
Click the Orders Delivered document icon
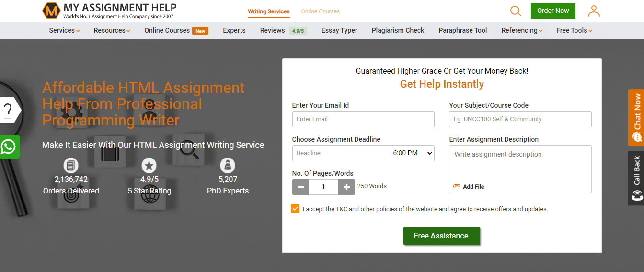click(x=71, y=166)
